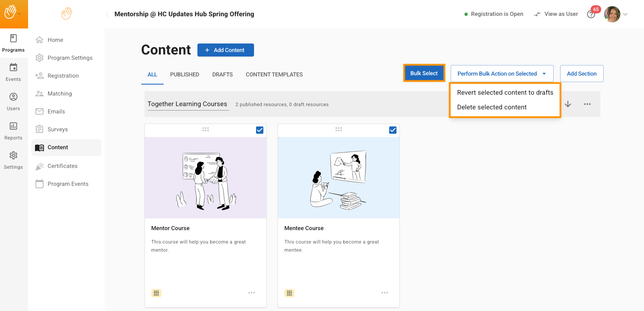Expand Perform Bulk Action on Selected dropdown
This screenshot has width=644, height=311.
coord(502,74)
